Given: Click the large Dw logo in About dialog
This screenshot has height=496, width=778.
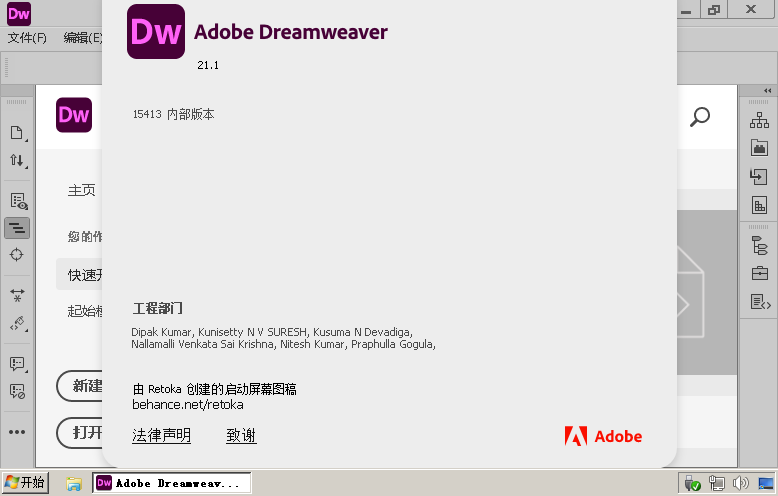Looking at the screenshot, I should pos(156,32).
